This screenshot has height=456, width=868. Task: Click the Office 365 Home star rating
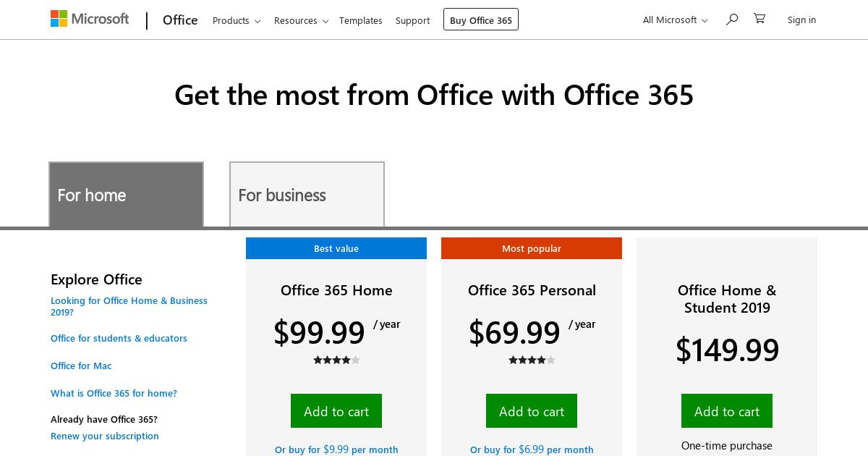pyautogui.click(x=336, y=360)
